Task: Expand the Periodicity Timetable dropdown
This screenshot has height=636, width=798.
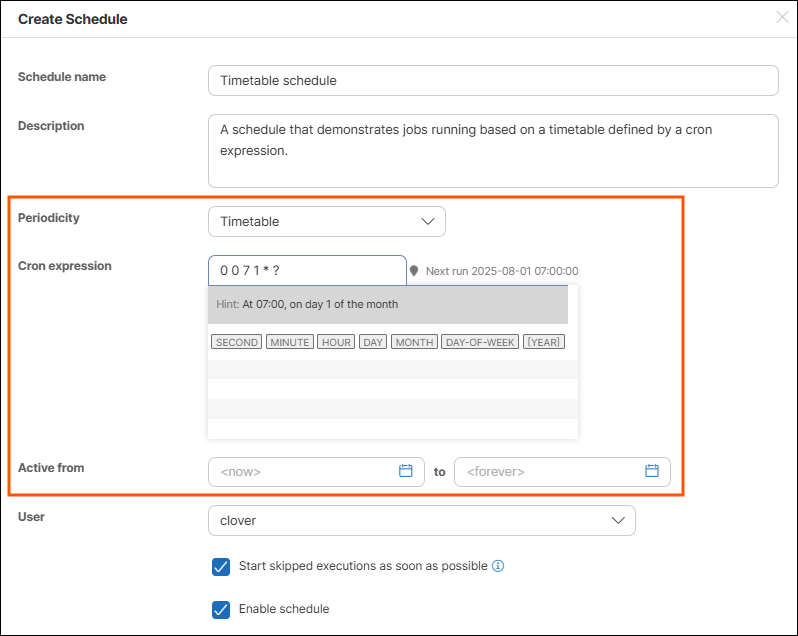Action: click(x=326, y=221)
